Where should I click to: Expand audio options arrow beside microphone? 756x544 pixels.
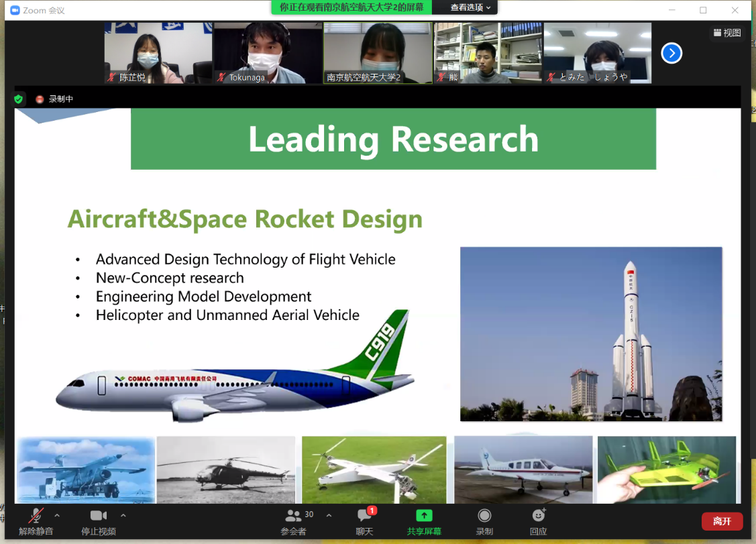tap(57, 515)
